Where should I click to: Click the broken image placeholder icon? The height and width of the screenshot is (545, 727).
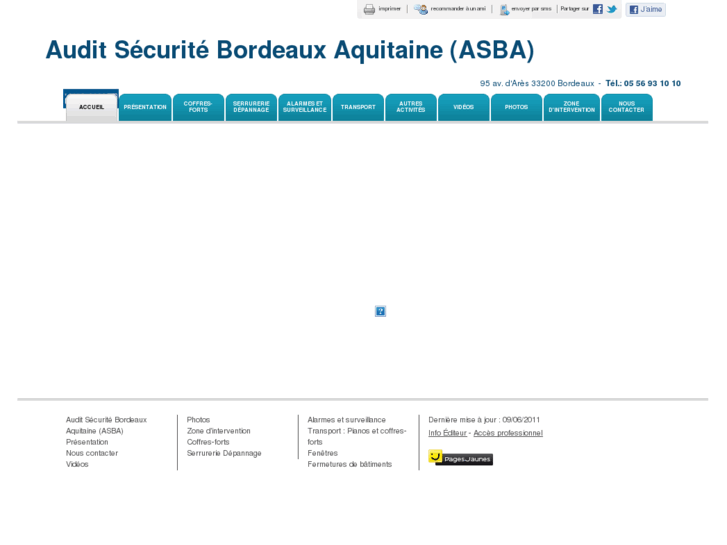point(380,311)
